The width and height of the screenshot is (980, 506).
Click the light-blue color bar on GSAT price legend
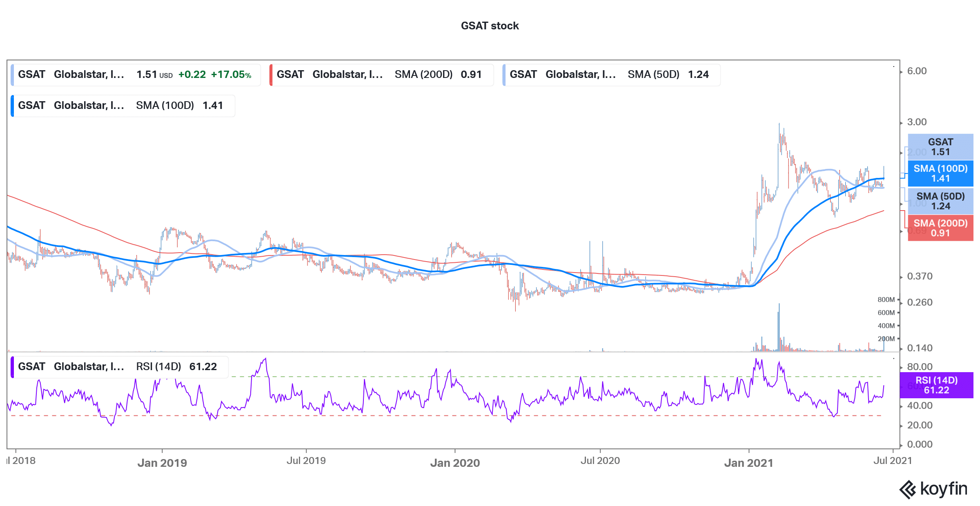point(12,75)
